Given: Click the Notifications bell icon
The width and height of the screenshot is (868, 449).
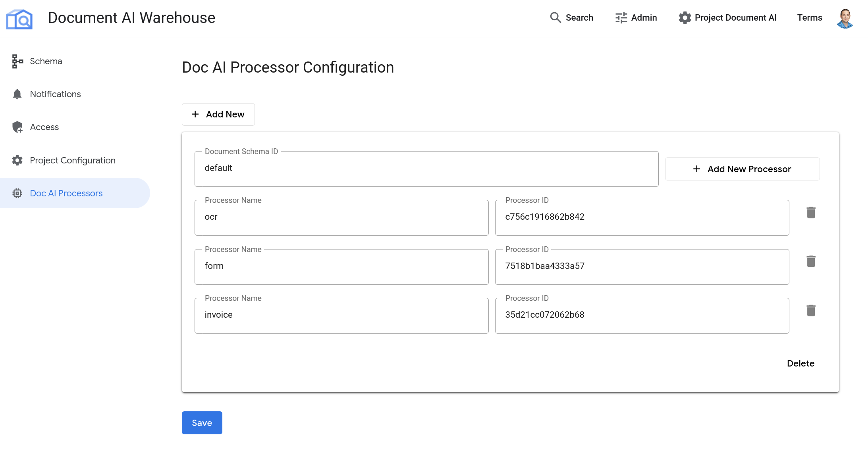Looking at the screenshot, I should pos(17,94).
